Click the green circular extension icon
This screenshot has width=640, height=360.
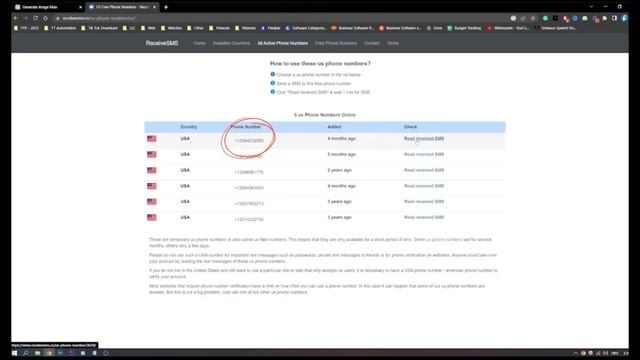click(545, 18)
